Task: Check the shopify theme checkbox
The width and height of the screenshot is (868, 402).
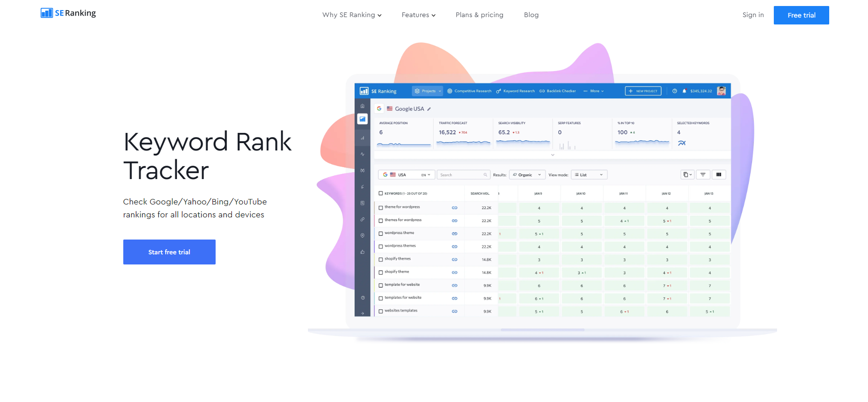Action: (380, 272)
